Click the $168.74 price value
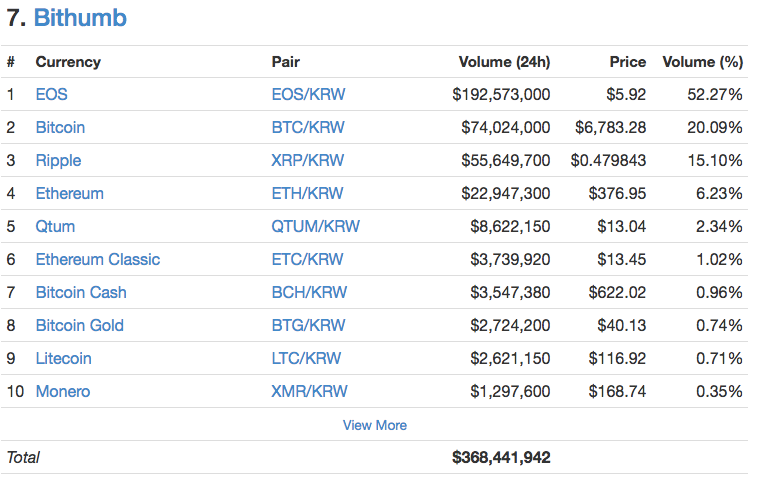 pos(617,391)
